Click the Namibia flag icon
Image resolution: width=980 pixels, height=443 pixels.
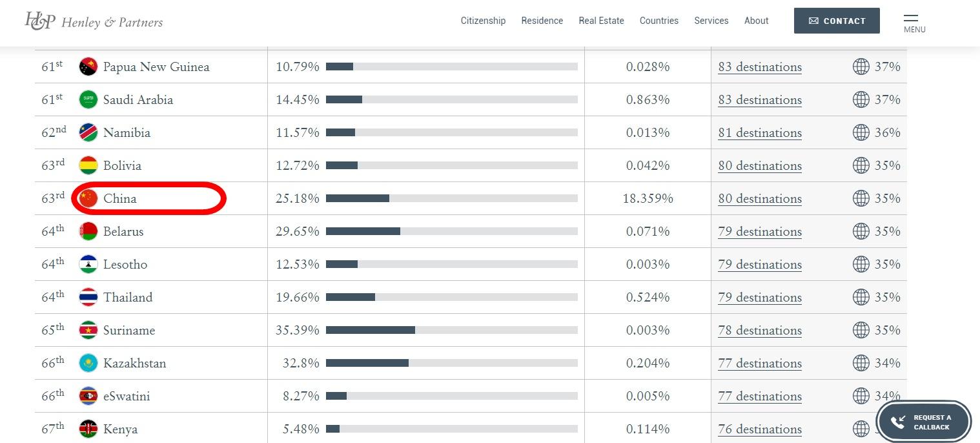[88, 132]
